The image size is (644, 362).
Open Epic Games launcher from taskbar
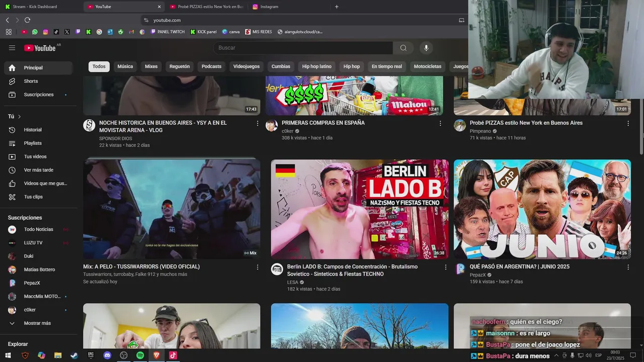coord(91,355)
